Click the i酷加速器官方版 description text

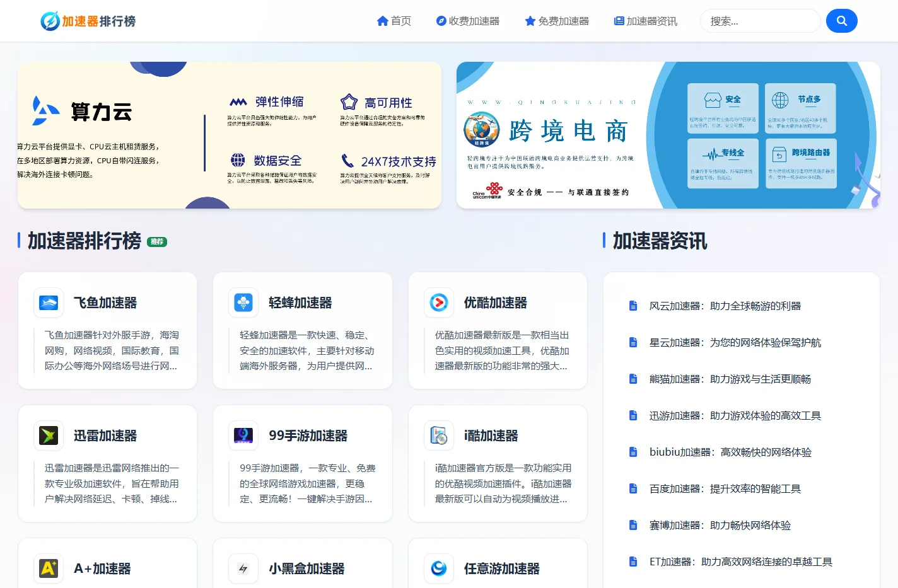tap(503, 483)
